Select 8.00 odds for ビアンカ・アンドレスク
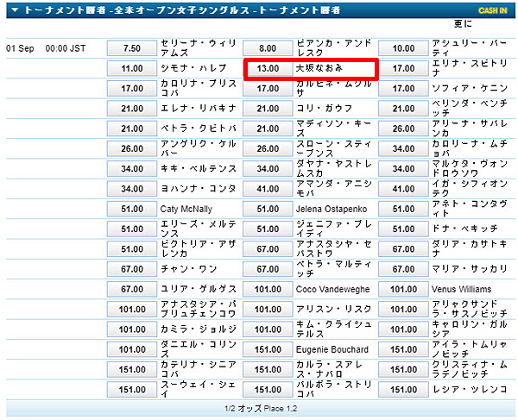This screenshot has height=420, width=518. (x=268, y=48)
